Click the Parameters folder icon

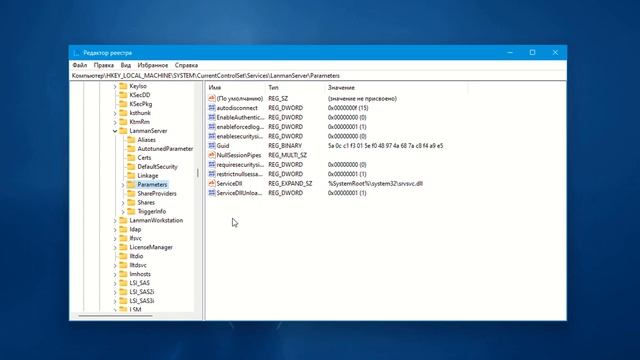click(131, 185)
